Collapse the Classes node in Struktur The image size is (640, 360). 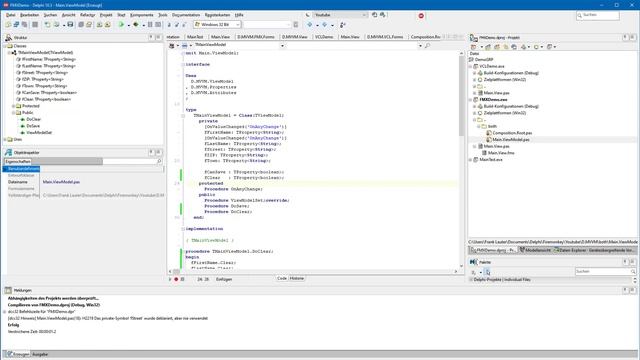(x=5, y=46)
